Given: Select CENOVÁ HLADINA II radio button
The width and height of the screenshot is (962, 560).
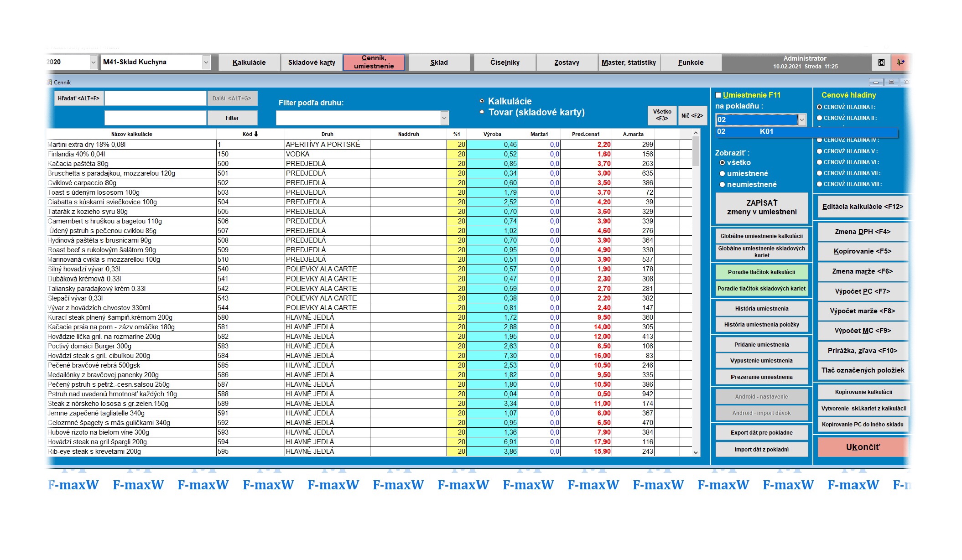Looking at the screenshot, I should coord(819,118).
